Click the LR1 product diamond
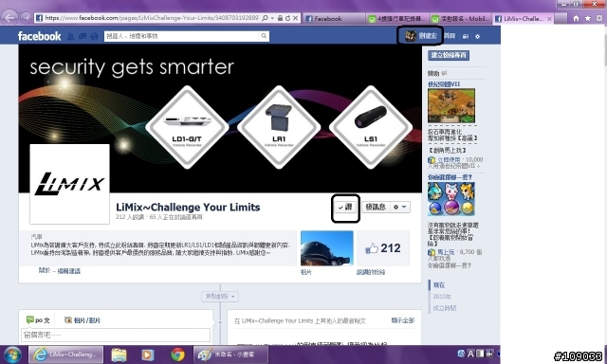The height and width of the screenshot is (364, 607). point(279,127)
